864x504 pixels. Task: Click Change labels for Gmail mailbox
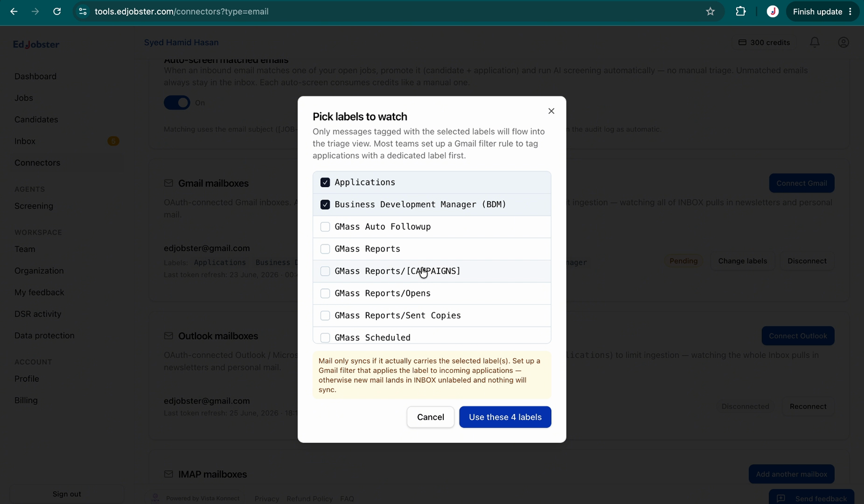pos(742,261)
